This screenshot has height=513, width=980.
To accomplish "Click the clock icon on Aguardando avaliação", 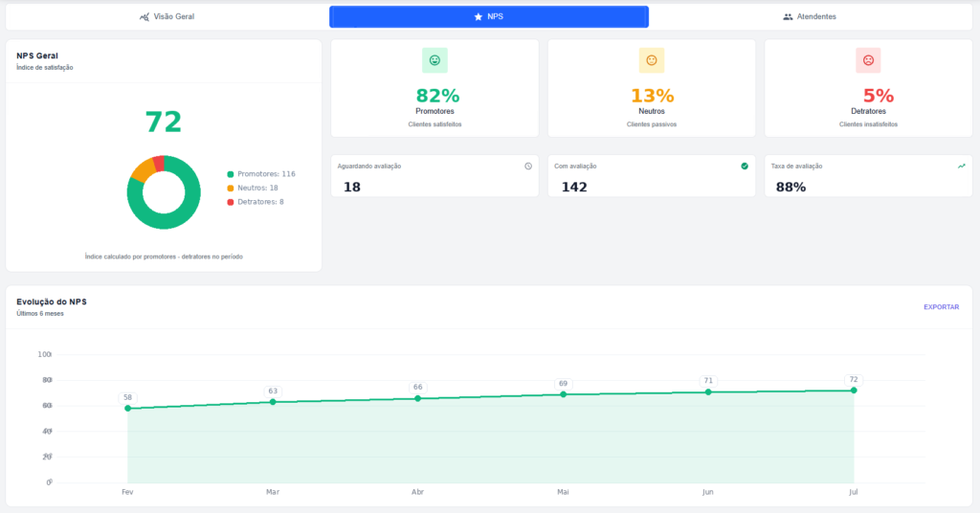I will click(x=528, y=167).
